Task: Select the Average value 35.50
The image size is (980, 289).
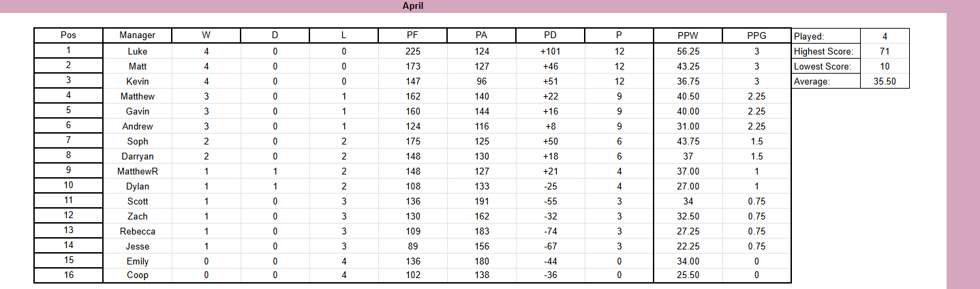Action: (x=885, y=81)
